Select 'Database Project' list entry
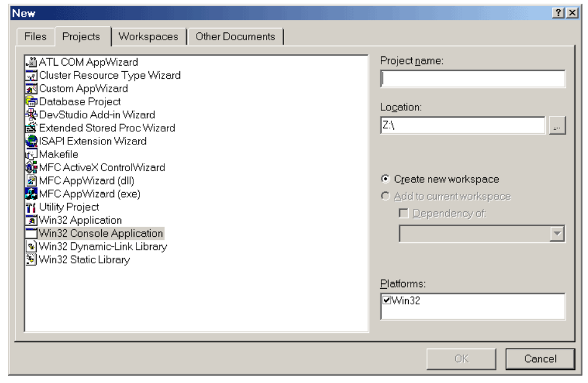588x383 pixels. 80,102
